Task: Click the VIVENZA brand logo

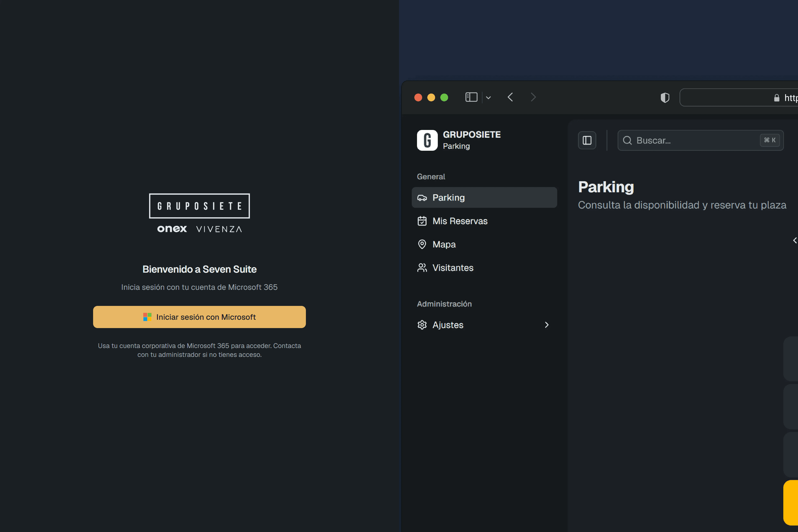Action: tap(219, 229)
